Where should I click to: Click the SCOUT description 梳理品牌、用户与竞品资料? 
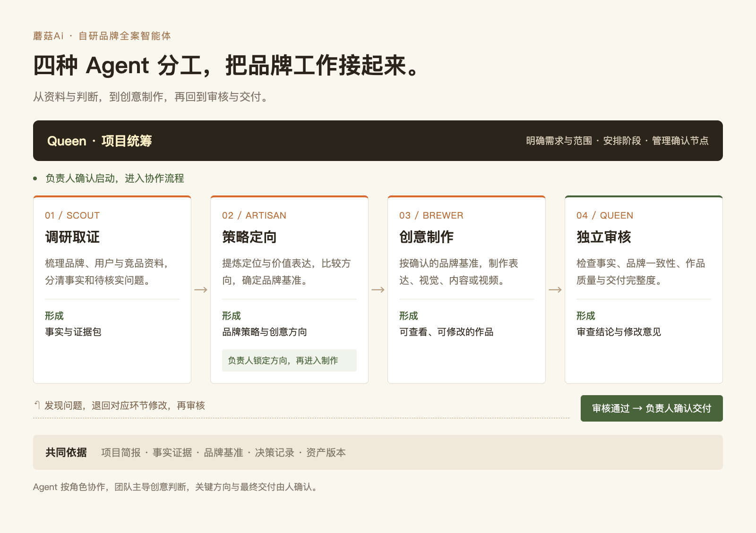(108, 272)
